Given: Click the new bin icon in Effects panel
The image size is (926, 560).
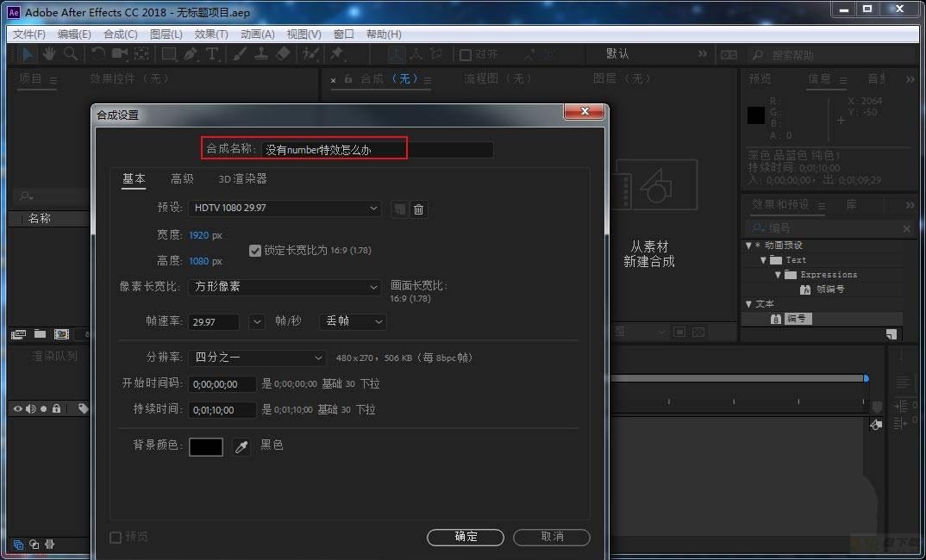Looking at the screenshot, I should pos(892,334).
